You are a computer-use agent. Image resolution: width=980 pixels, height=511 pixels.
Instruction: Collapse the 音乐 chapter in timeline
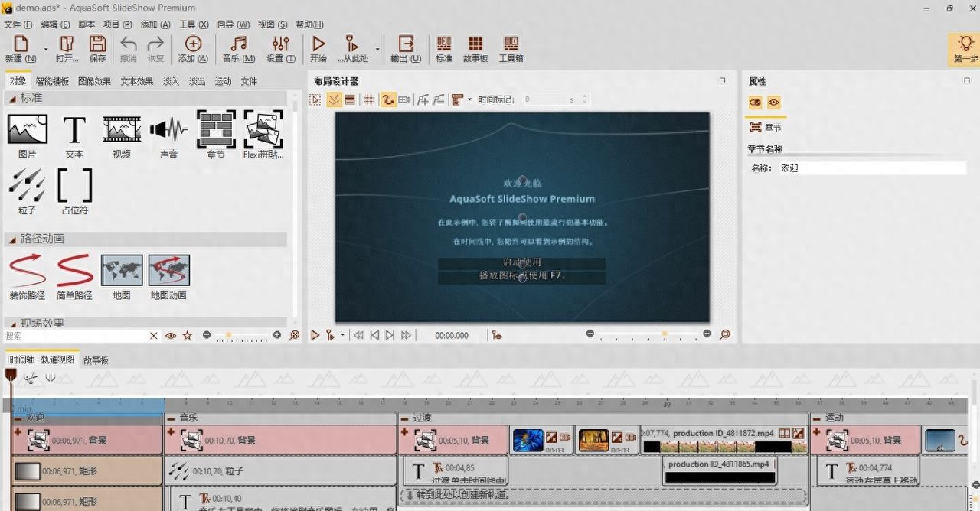point(170,418)
